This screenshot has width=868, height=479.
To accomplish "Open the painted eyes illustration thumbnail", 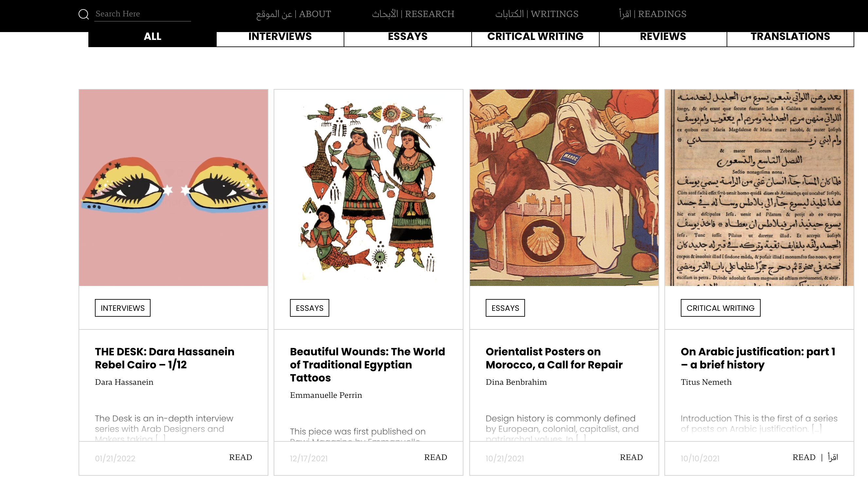I will click(x=173, y=187).
